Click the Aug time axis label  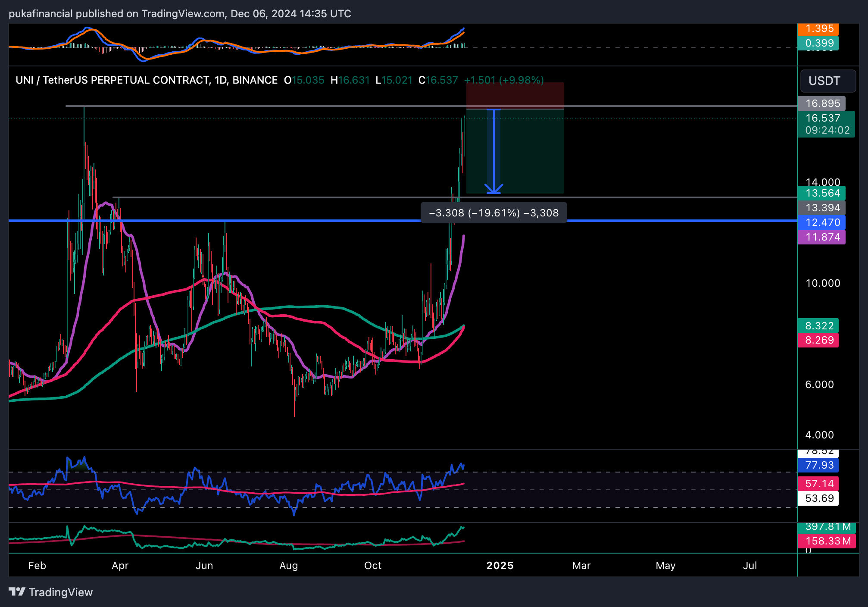coord(288,566)
